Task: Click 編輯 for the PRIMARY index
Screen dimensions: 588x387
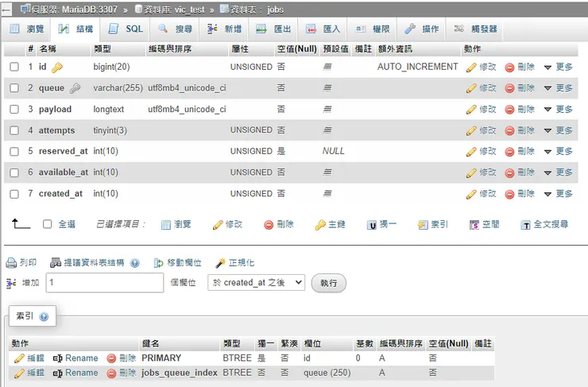Action: point(29,358)
